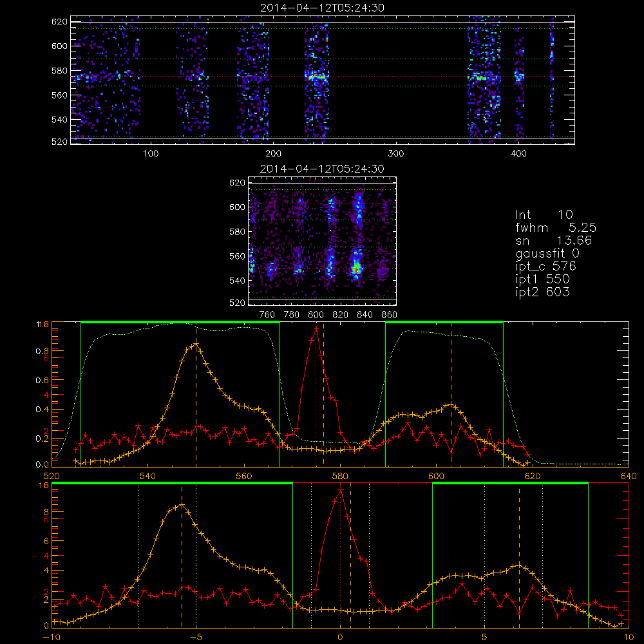Click the brightest yellow-red blob in the middle image
This screenshot has height=644, width=644.
[x=357, y=269]
